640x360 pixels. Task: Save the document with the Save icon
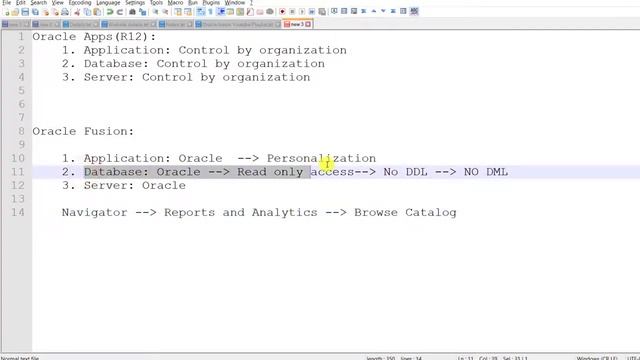[25, 12]
